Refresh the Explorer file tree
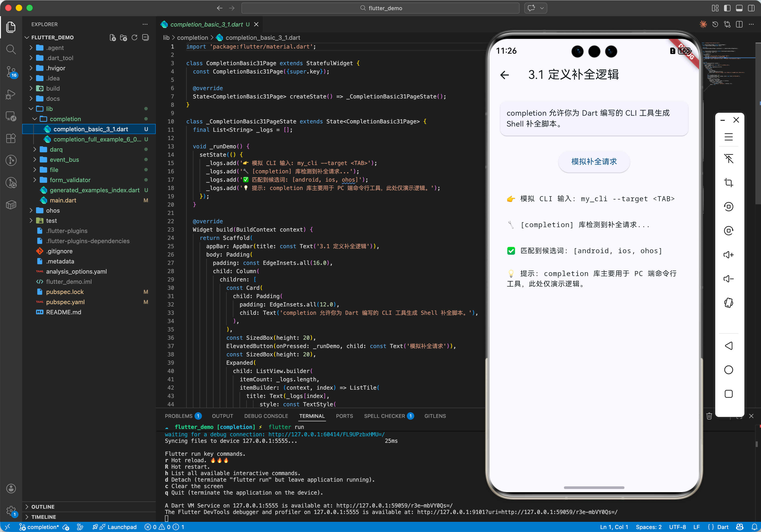The width and height of the screenshot is (761, 532). pos(134,37)
